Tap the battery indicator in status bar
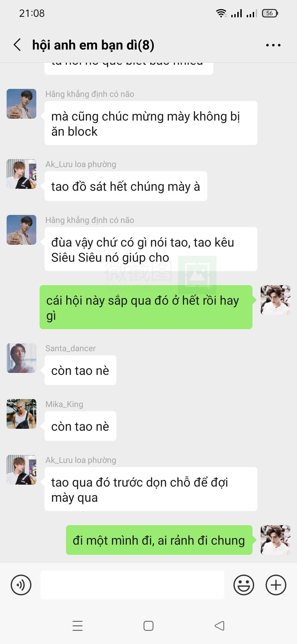 click(x=270, y=13)
